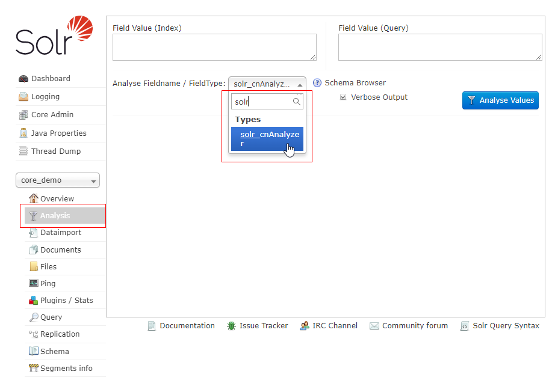The height and width of the screenshot is (392, 552).
Task: Open Dashboard via its gauge icon
Action: coord(23,79)
